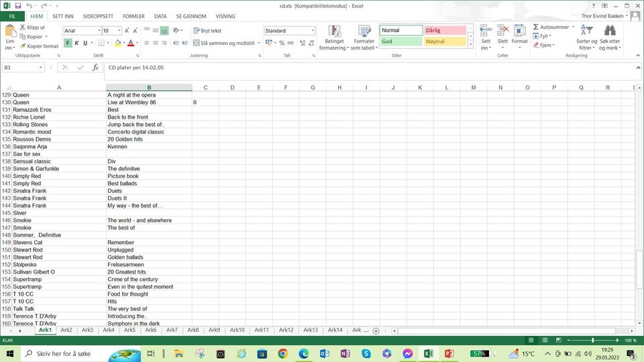The image size is (644, 362).
Task: Select column header B
Action: tap(149, 87)
